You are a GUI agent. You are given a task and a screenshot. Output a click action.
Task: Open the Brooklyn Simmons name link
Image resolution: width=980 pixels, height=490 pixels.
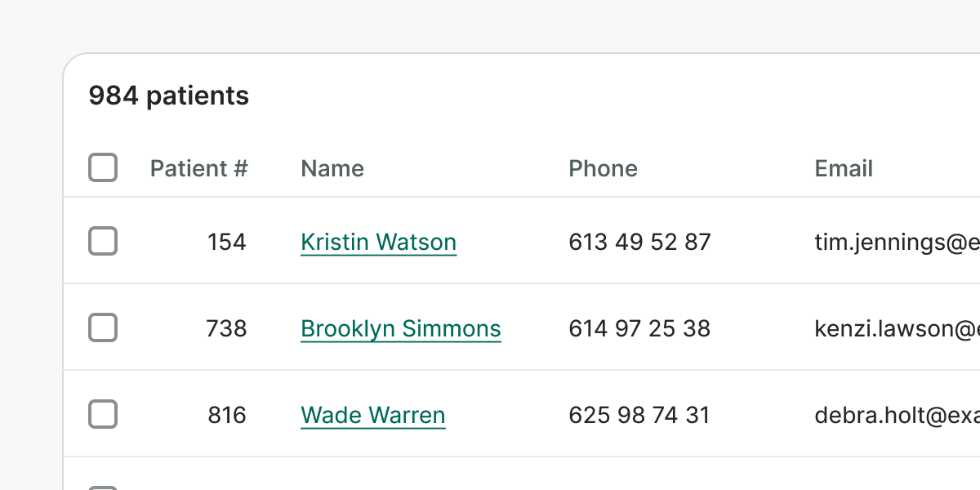400,328
